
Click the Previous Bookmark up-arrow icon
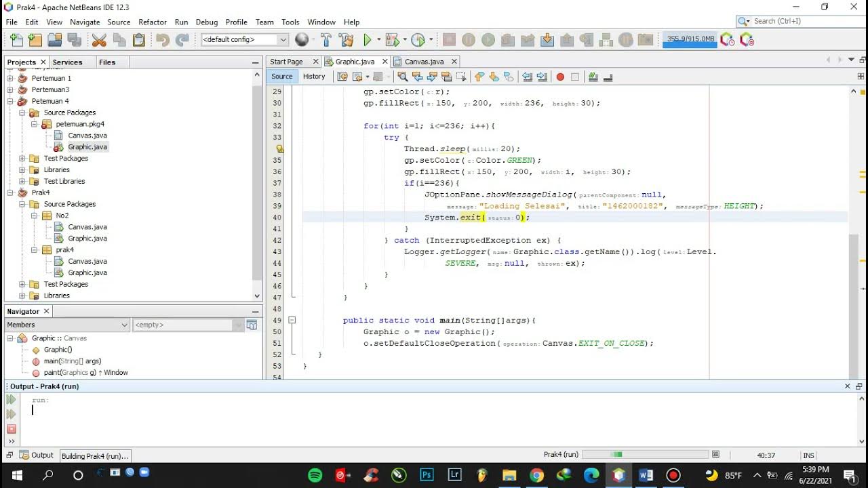479,77
